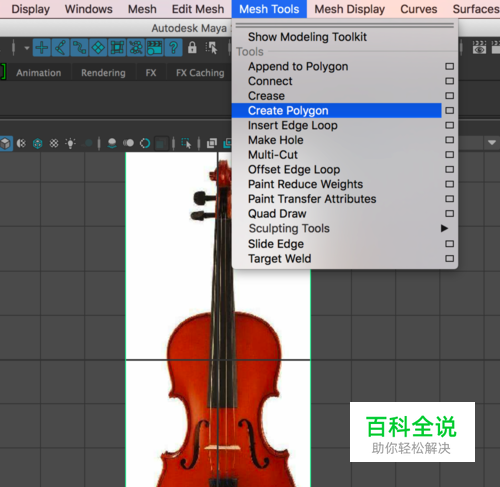Toggle the miscellaneous question mark mask
500x487 pixels.
click(173, 48)
